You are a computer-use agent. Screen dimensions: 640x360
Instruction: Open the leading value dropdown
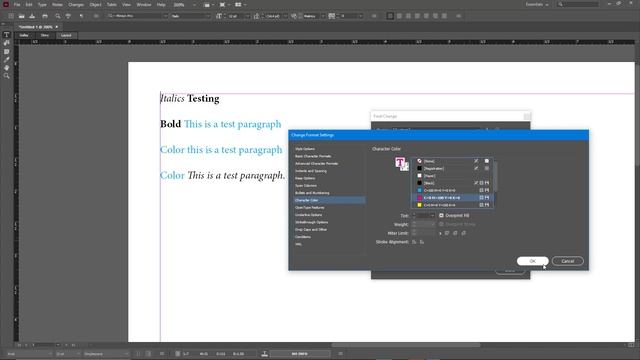pyautogui.click(x=285, y=16)
